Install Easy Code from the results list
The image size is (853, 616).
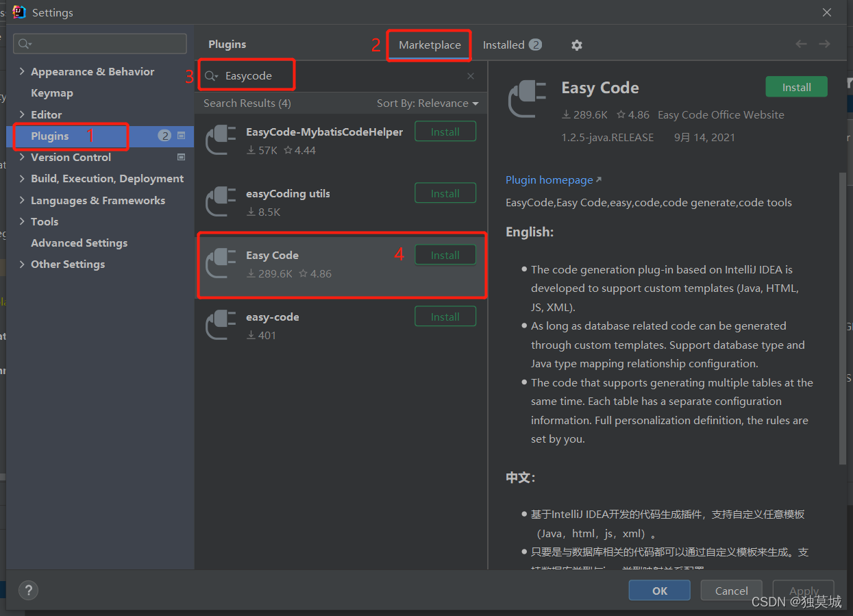[445, 255]
